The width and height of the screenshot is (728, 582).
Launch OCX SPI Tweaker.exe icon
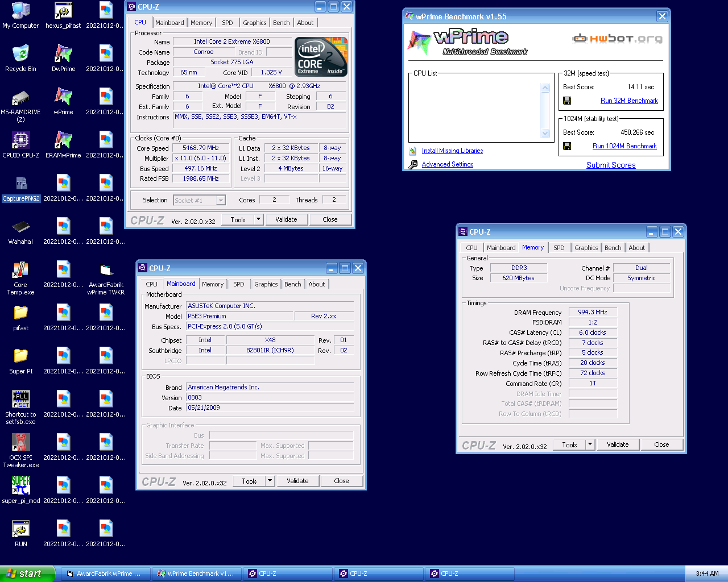(x=20, y=451)
